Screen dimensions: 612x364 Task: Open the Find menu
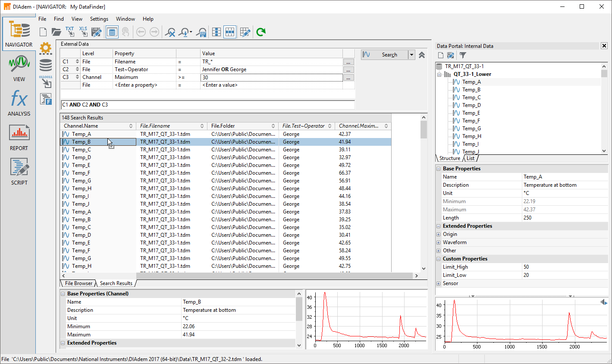pyautogui.click(x=59, y=19)
